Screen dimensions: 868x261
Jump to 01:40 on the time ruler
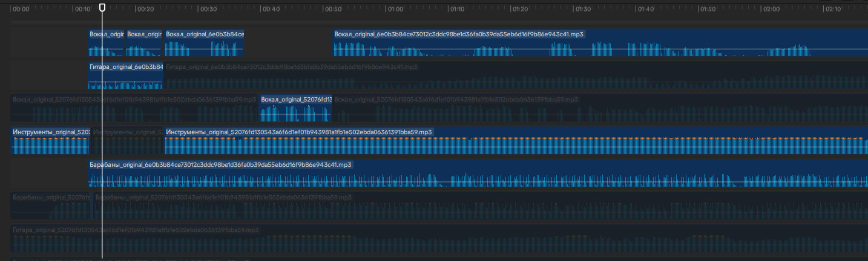pyautogui.click(x=646, y=10)
